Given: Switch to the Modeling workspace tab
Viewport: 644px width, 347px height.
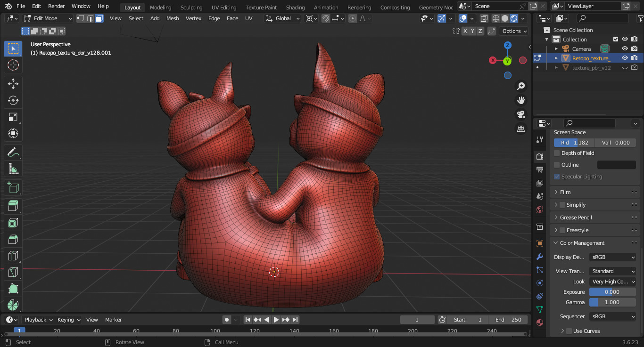Looking at the screenshot, I should (160, 8).
